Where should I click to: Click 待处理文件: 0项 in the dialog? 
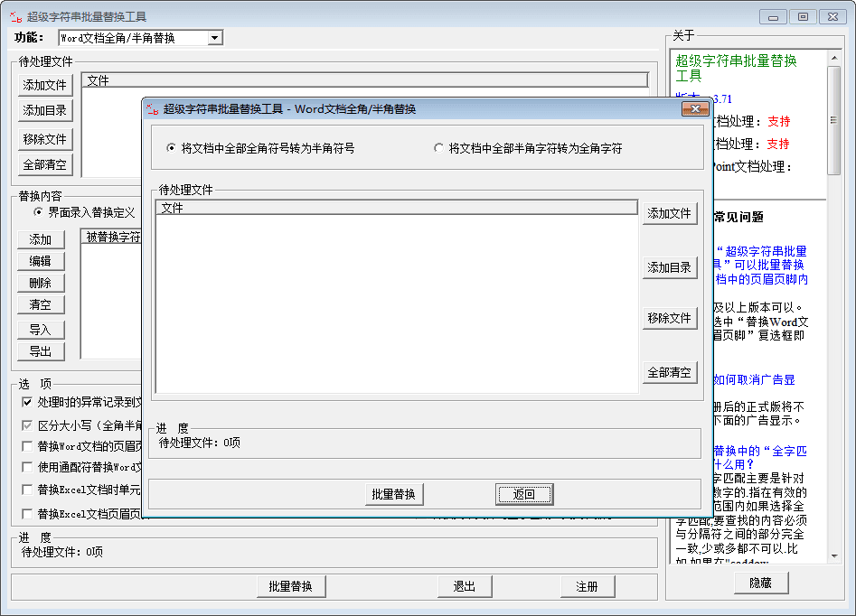click(x=199, y=443)
